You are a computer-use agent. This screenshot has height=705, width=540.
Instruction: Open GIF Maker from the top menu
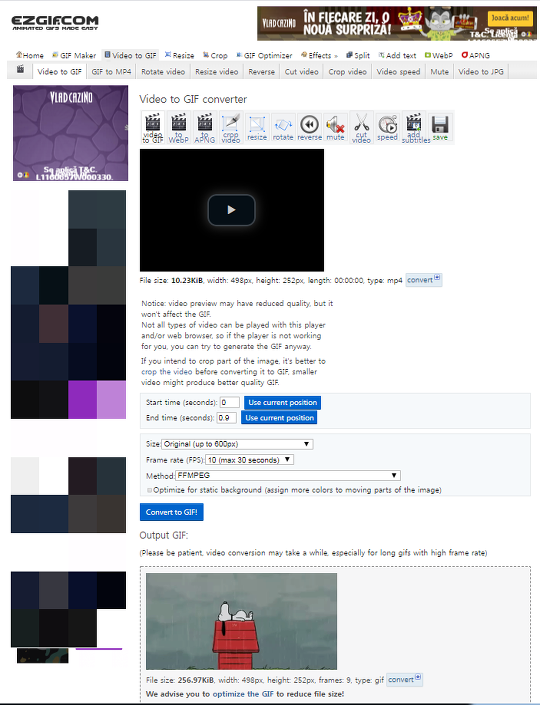tap(74, 55)
